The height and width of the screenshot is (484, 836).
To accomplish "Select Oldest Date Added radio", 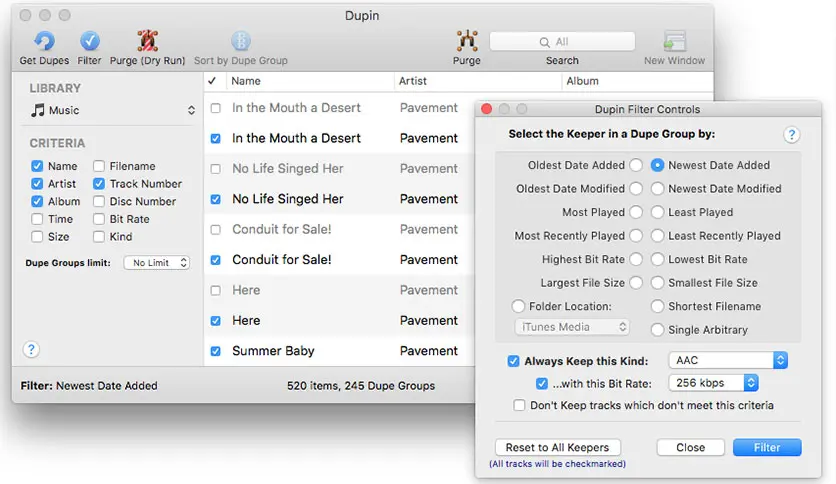I will 636,165.
